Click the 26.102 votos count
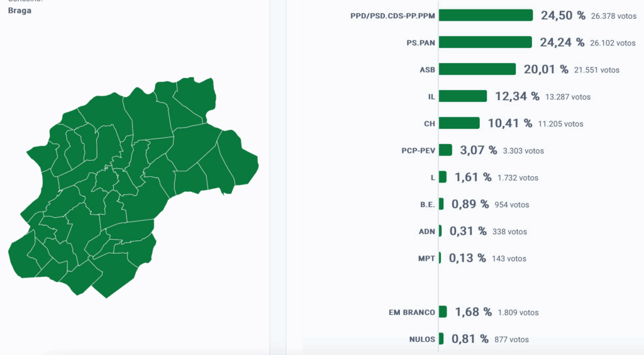The width and height of the screenshot is (644, 355). (613, 43)
